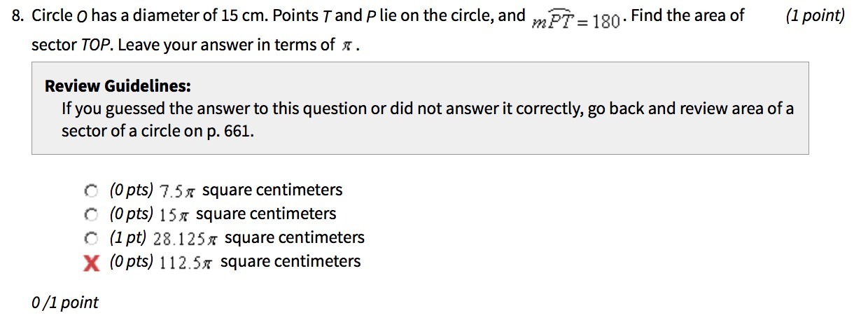Viewport: 868px width, 320px height.
Task: Click the "sector TOP" text in question
Action: click(x=72, y=46)
